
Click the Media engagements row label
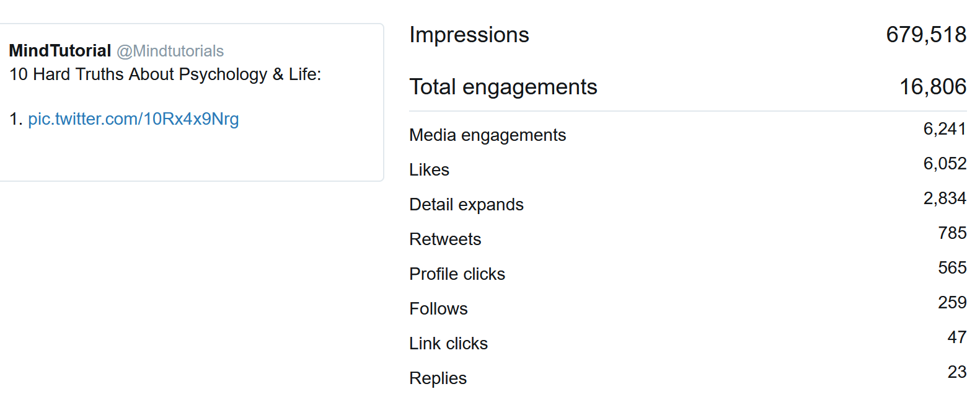488,135
